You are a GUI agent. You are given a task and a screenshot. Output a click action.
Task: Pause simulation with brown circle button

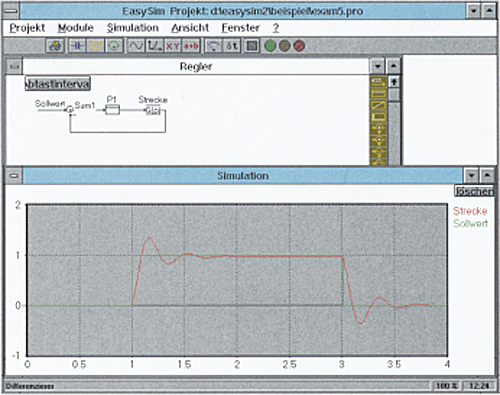tap(284, 46)
